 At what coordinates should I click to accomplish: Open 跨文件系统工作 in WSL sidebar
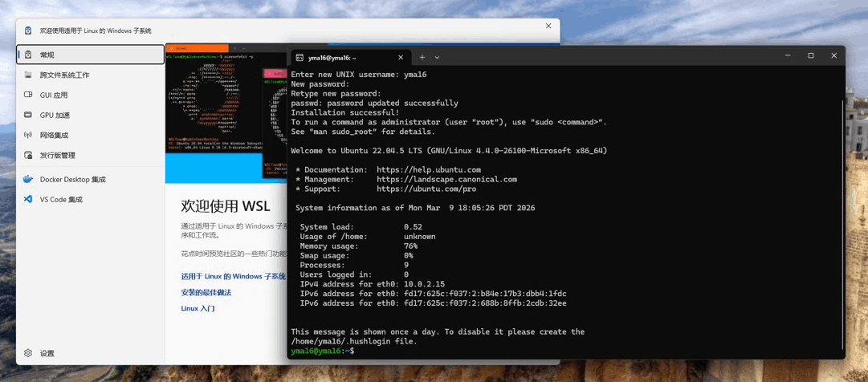pos(90,75)
